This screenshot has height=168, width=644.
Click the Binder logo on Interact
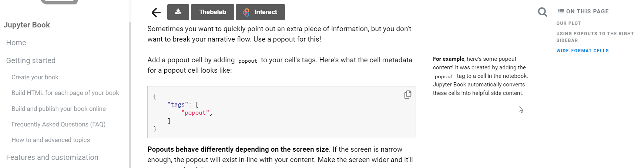coord(246,12)
